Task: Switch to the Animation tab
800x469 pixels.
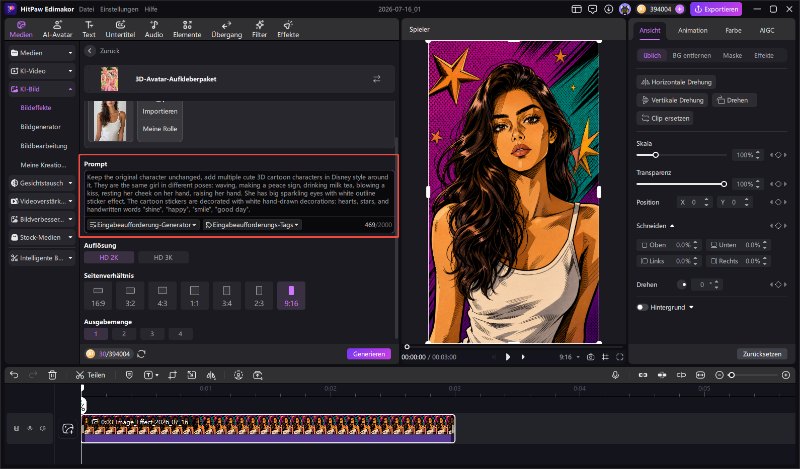Action: click(692, 31)
